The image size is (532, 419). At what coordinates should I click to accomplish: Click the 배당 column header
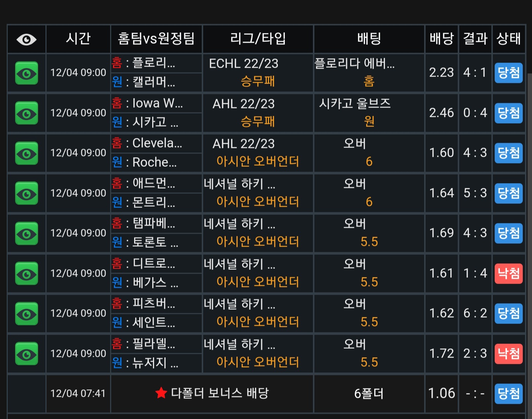[442, 39]
